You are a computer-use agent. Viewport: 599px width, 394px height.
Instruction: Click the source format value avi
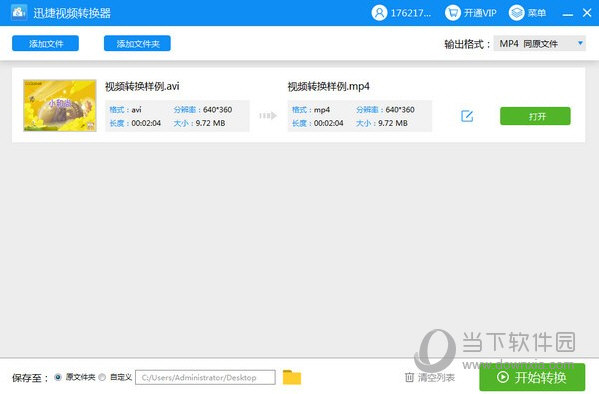[136, 110]
